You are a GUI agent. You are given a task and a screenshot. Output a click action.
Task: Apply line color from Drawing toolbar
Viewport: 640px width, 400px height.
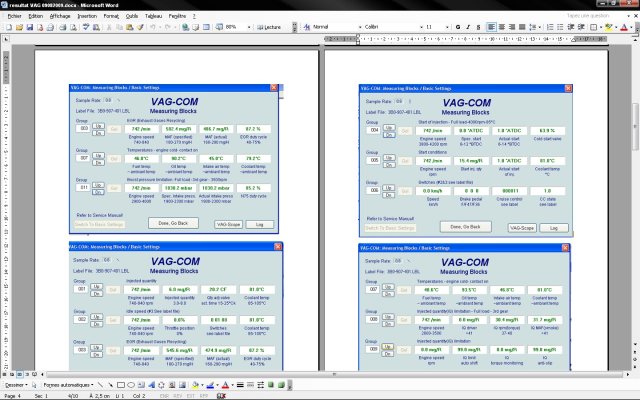pyautogui.click(x=211, y=385)
